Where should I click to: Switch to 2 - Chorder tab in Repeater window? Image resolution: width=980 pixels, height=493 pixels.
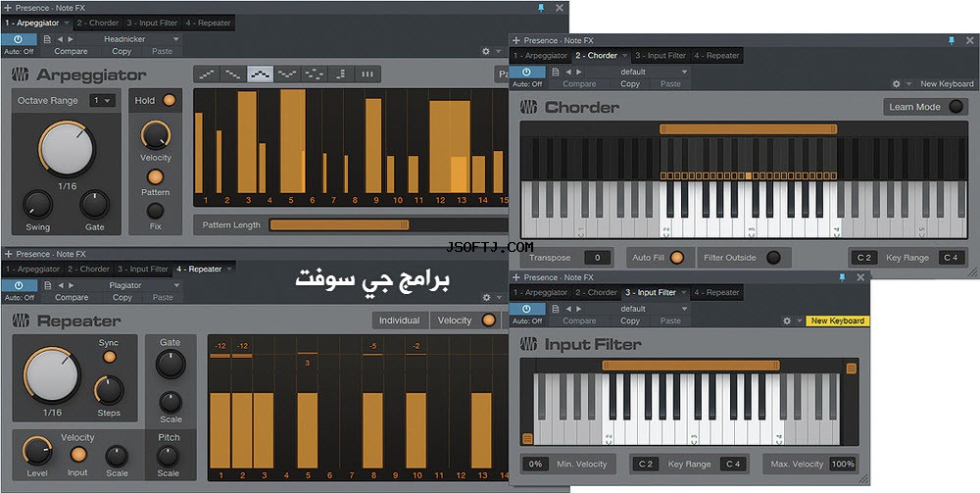pos(88,270)
